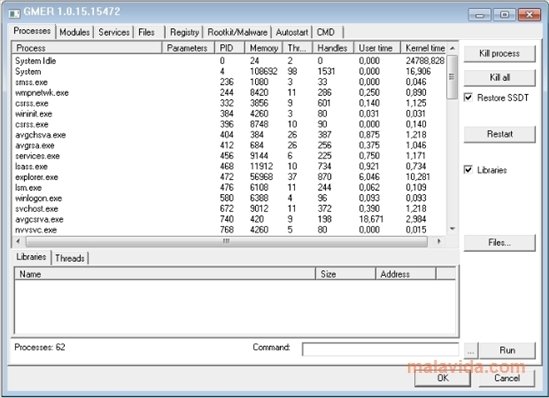Screen dimensions: 549x398
Task: Sort by the User time column header
Action: coord(377,48)
